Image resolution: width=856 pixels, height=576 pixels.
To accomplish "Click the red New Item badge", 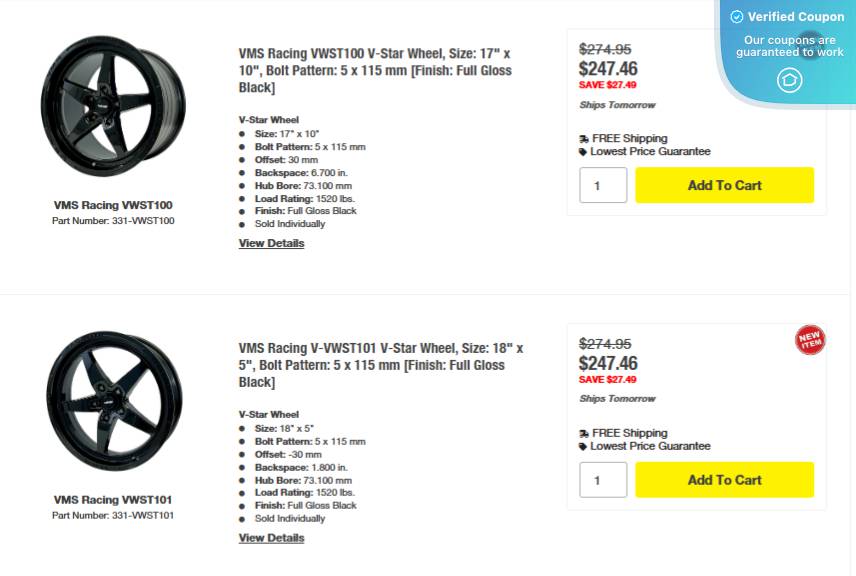I will point(809,340).
